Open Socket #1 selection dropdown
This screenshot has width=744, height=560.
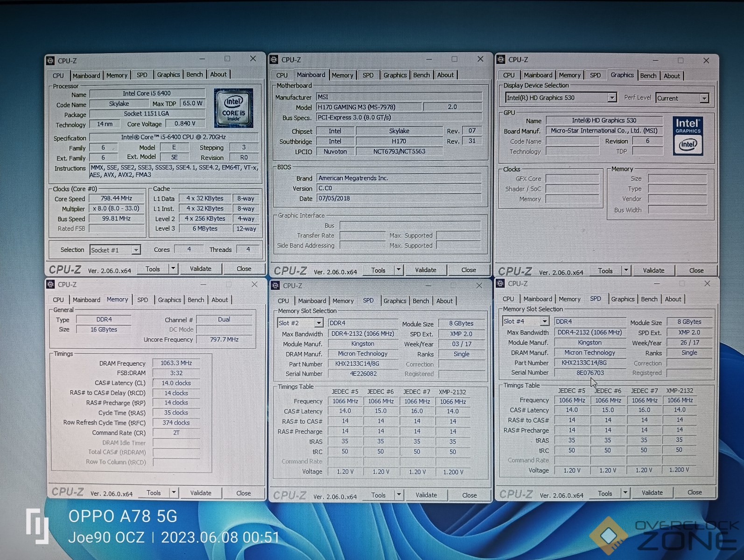coord(135,250)
